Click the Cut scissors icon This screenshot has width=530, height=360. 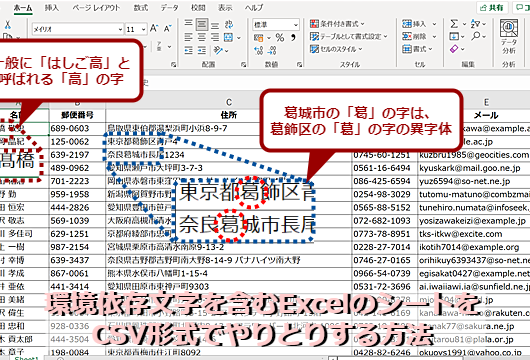(7, 24)
